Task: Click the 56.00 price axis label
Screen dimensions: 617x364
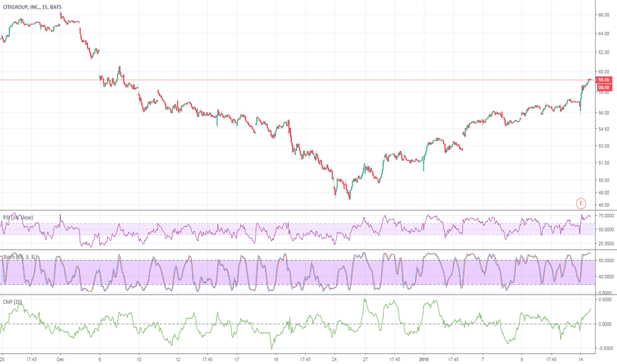Action: (604, 113)
